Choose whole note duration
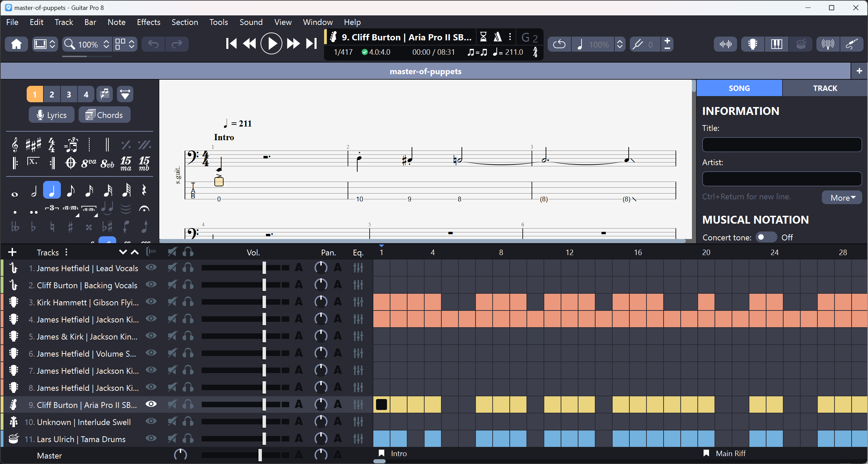 (x=15, y=194)
